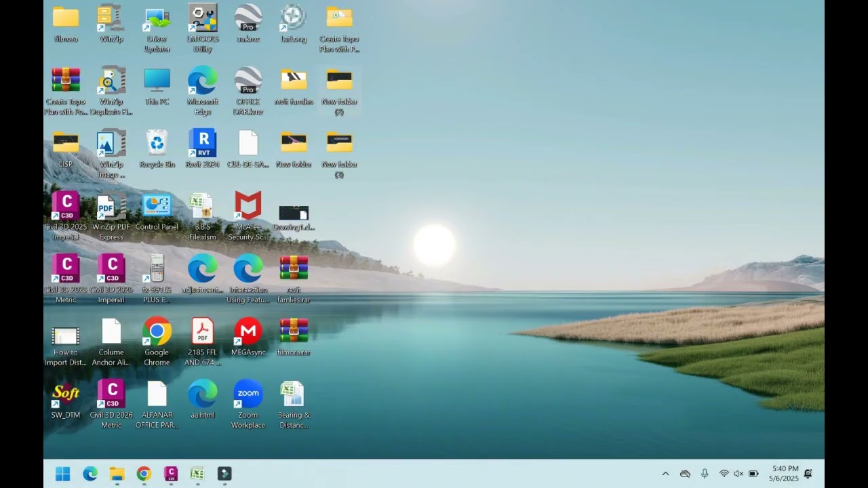Select the Intersection Using Feature file icon
The width and height of the screenshot is (868, 488).
pos(248,279)
